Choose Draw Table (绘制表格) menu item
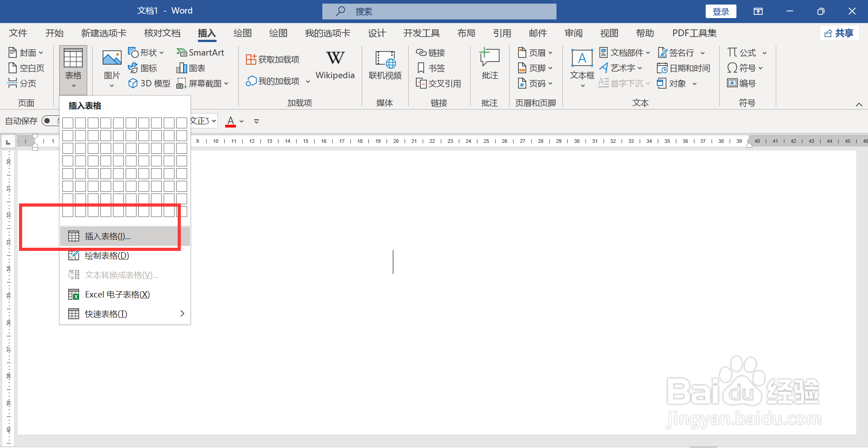 click(125, 256)
